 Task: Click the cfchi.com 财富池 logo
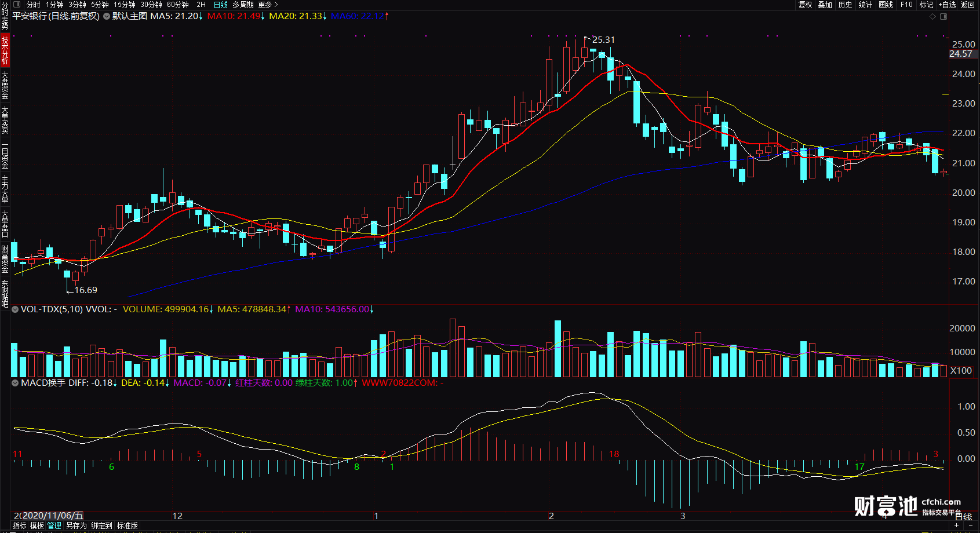pos(908,506)
